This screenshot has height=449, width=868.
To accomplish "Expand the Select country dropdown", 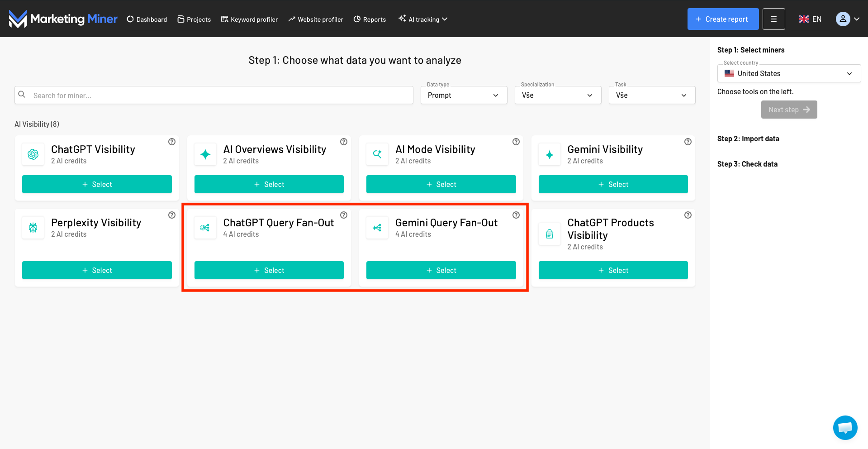I will [788, 73].
